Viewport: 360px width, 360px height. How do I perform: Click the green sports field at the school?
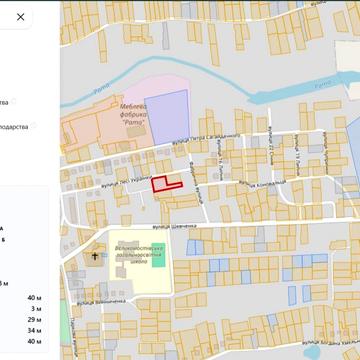pos(158,254)
